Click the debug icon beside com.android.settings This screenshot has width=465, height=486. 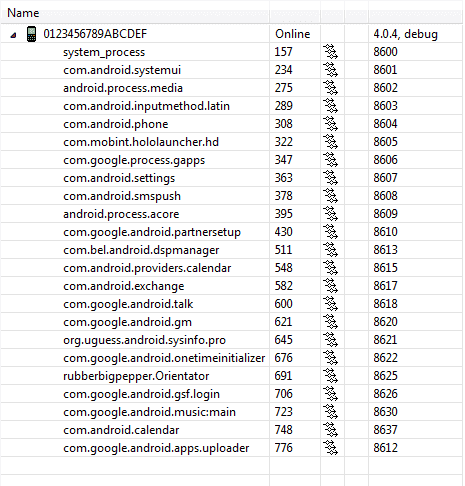tap(330, 178)
